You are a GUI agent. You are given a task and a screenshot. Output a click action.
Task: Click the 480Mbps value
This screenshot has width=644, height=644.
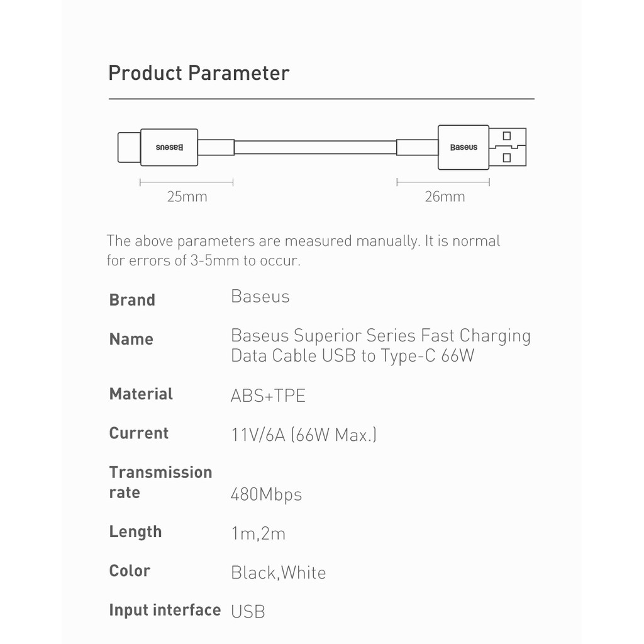[267, 494]
